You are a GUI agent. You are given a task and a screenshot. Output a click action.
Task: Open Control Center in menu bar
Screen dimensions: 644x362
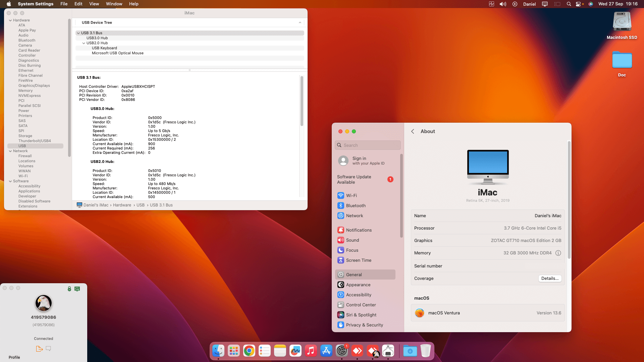click(x=578, y=4)
